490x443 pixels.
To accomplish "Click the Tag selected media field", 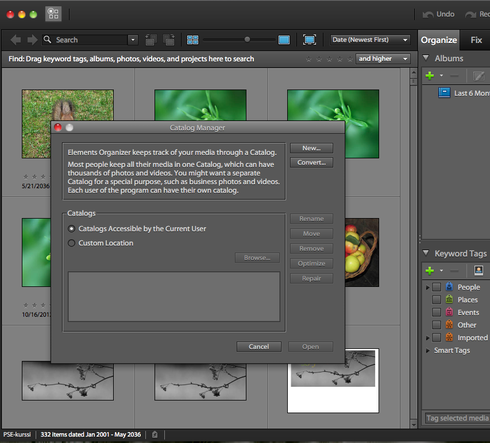I will [x=457, y=418].
